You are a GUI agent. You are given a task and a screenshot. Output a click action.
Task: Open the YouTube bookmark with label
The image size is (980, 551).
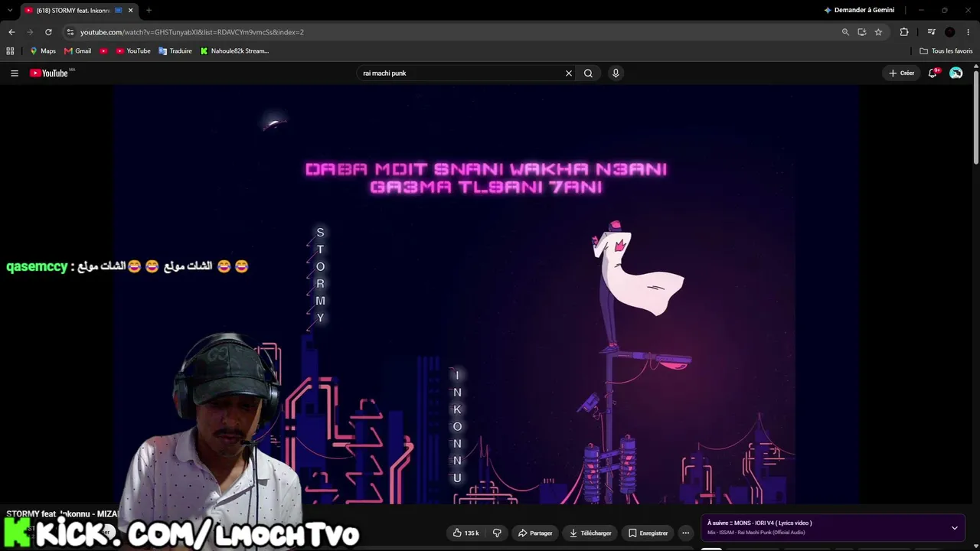(133, 51)
